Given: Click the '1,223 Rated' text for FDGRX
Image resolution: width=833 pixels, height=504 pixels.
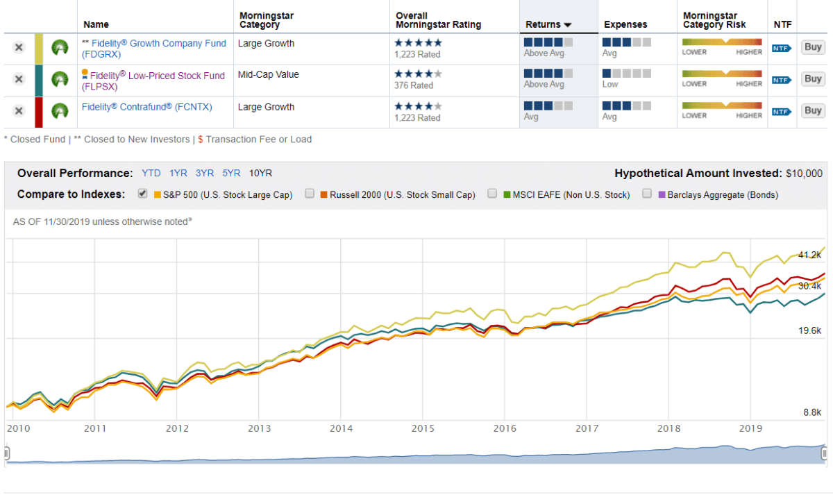Looking at the screenshot, I should [x=417, y=54].
